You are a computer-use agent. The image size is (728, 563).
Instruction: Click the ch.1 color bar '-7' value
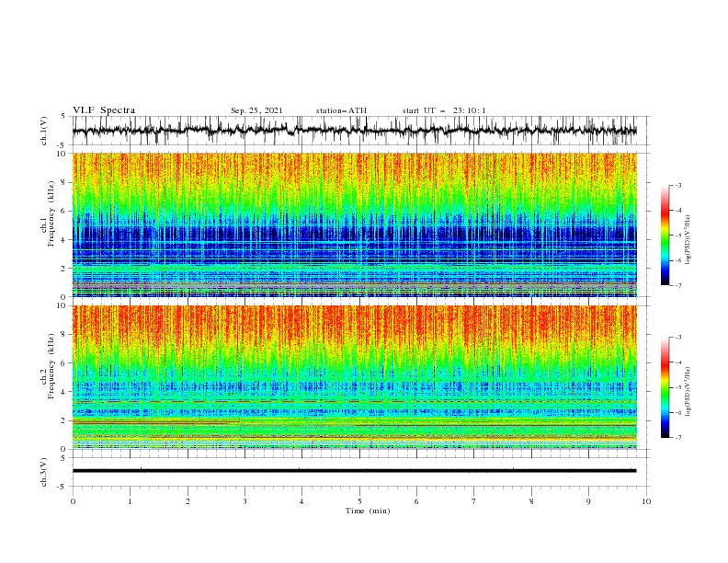point(678,285)
